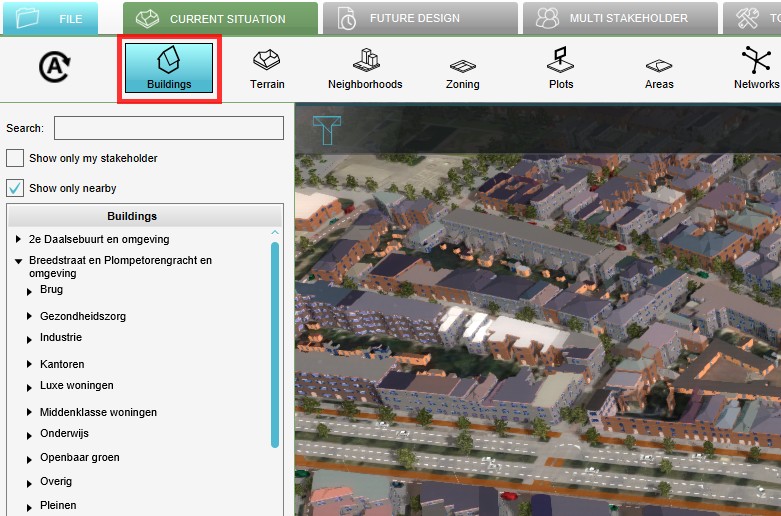Open the Networks tool
The width and height of the screenshot is (781, 516).
pyautogui.click(x=756, y=68)
